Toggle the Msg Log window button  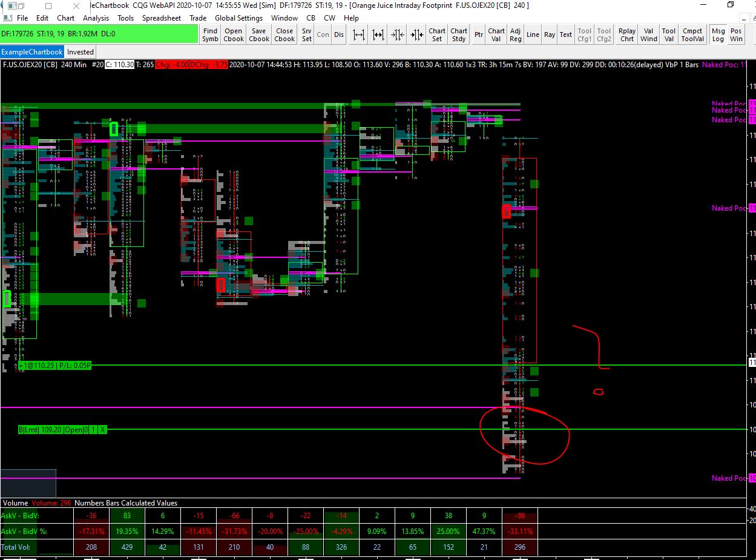click(x=718, y=35)
